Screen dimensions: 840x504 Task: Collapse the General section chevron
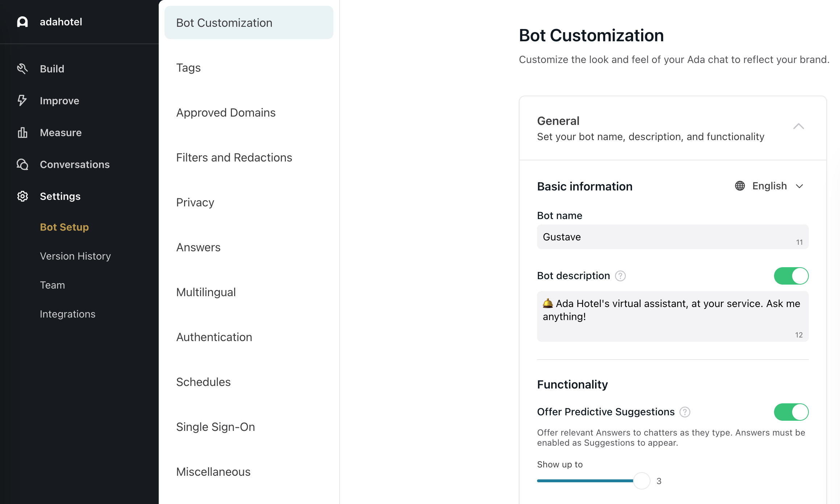coord(798,126)
